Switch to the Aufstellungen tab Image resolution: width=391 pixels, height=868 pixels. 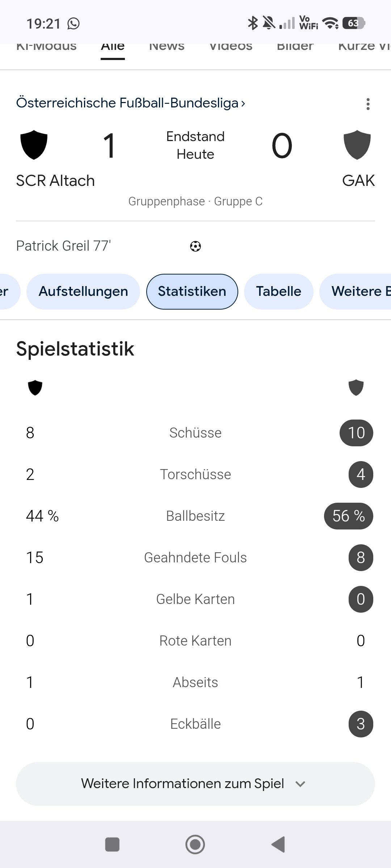(x=83, y=292)
